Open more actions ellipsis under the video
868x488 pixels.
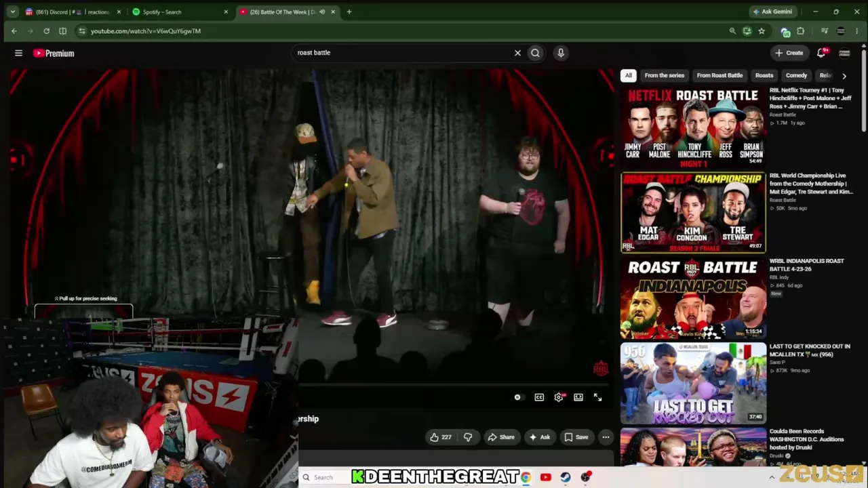(606, 437)
